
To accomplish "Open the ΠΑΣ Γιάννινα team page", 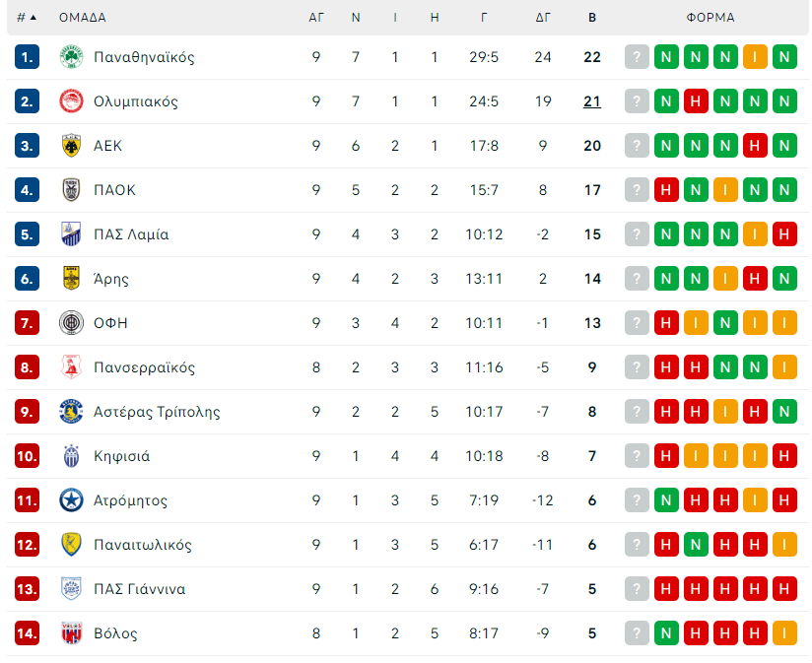I will [139, 589].
